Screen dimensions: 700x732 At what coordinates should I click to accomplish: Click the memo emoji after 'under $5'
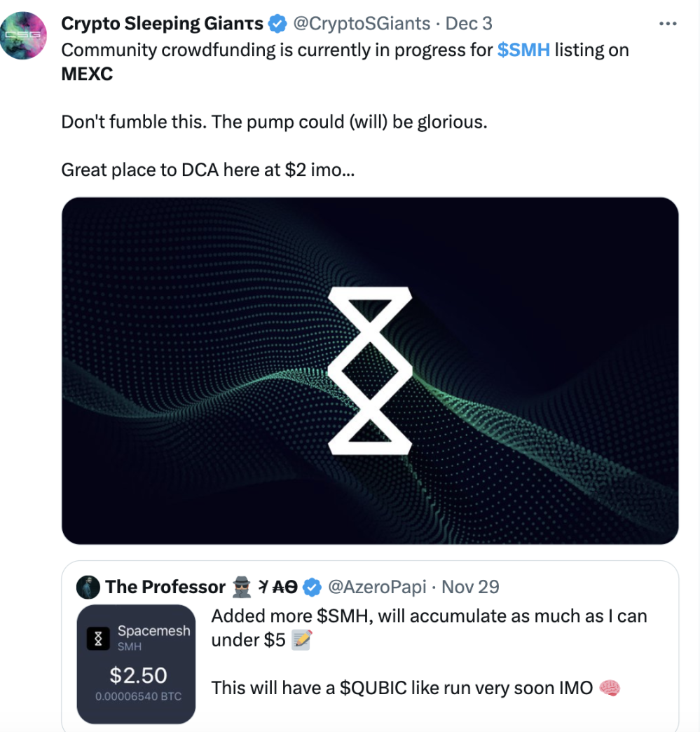click(302, 640)
